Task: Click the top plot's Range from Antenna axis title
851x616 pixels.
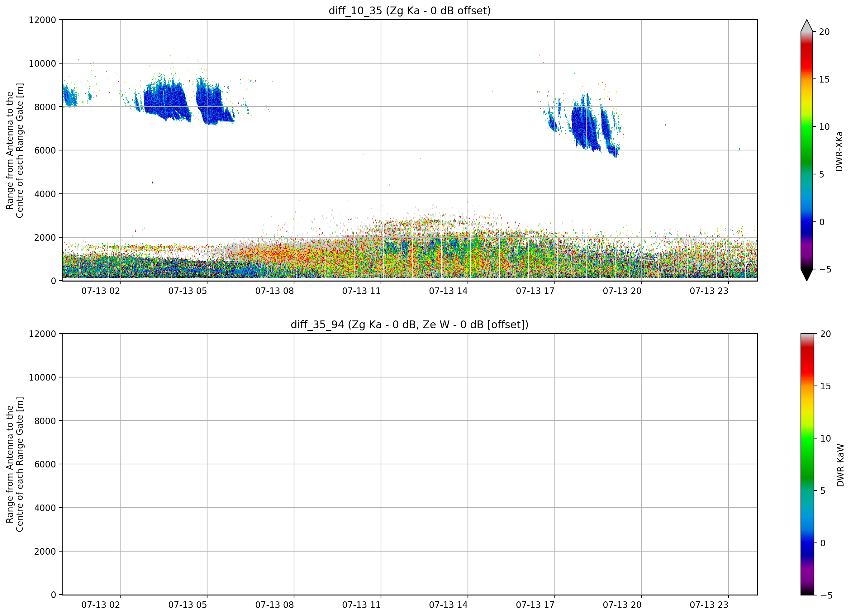Action: point(15,150)
